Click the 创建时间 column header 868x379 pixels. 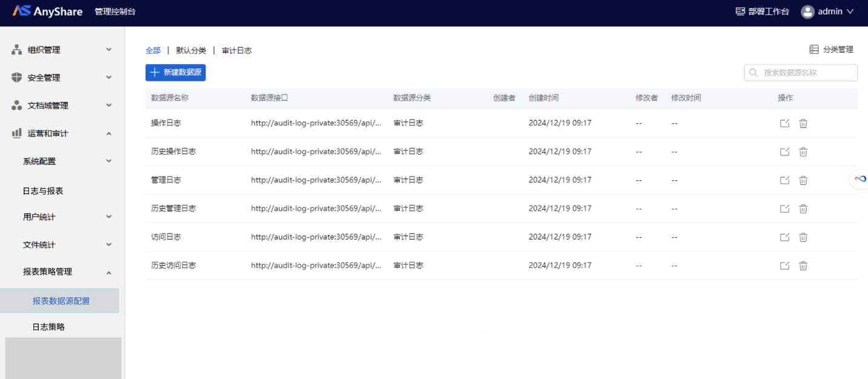[543, 98]
